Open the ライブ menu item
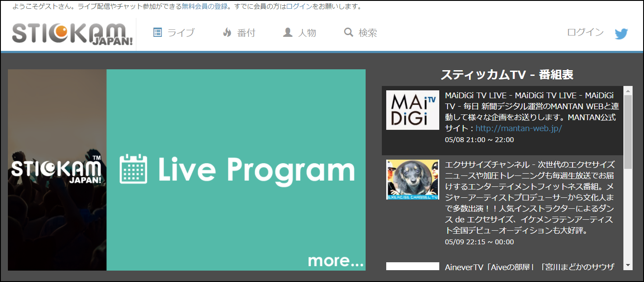This screenshot has width=644, height=282. (181, 33)
